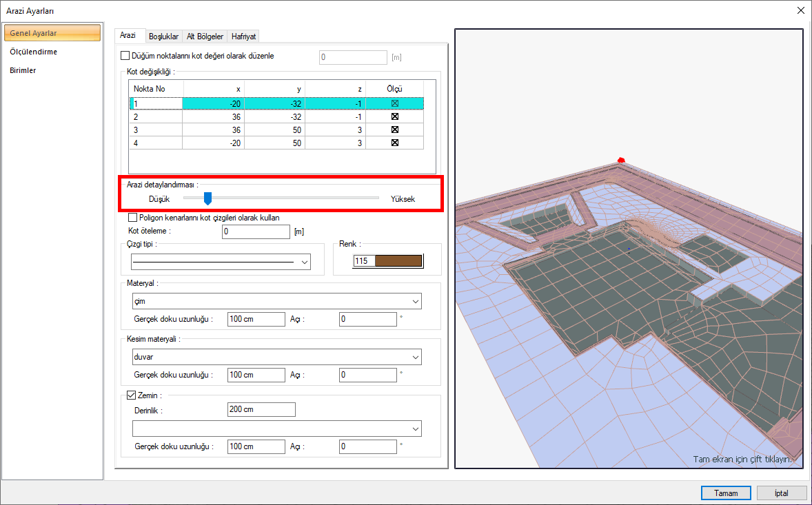Toggle the Ölçü checkbox for point 4
This screenshot has width=812, height=505.
click(x=395, y=143)
